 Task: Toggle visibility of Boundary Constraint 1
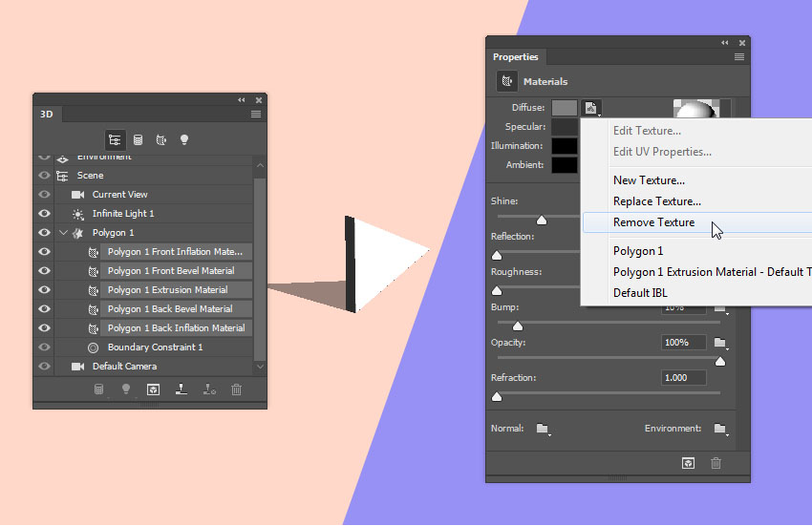(45, 347)
